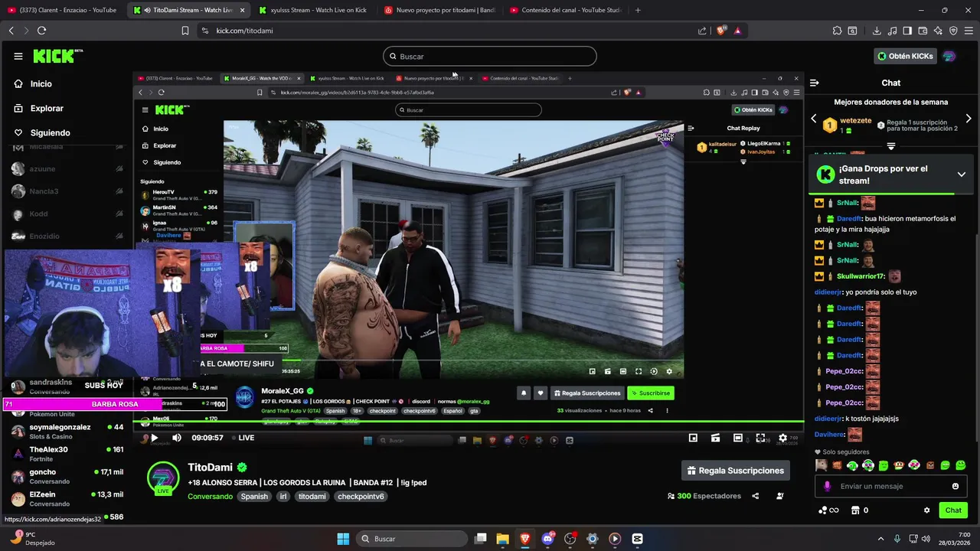Screen dimensions: 980x551
Task: Open Brave Rewards triangle icon
Action: click(737, 31)
